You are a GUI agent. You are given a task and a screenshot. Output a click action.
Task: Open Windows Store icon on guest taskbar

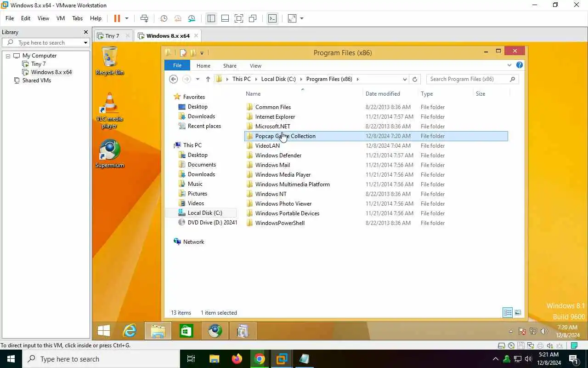pos(186,331)
